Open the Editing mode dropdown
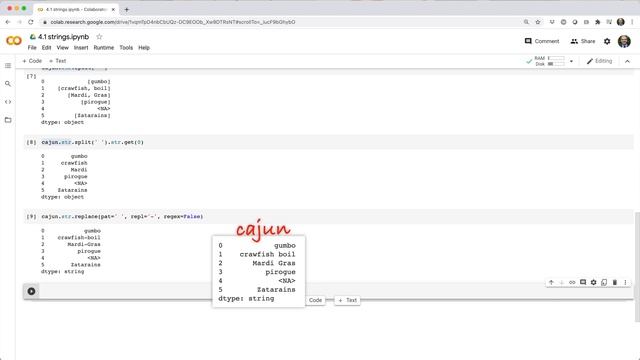The width and height of the screenshot is (640, 360). pos(599,61)
